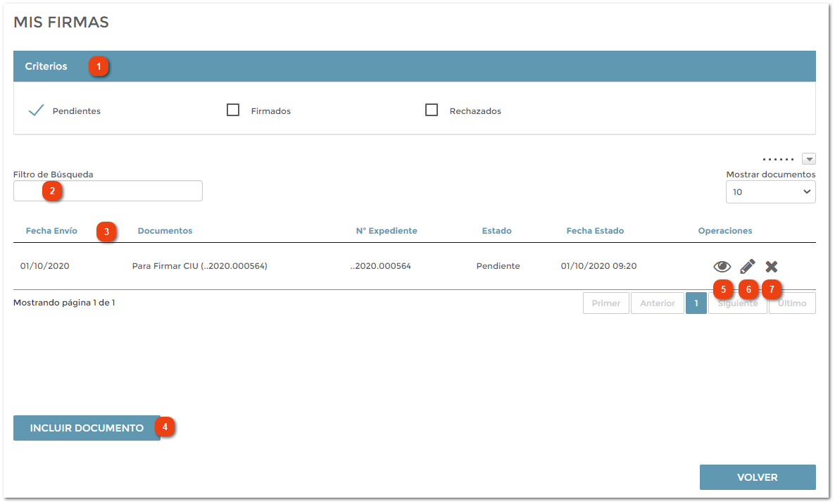Sort by the N° Expediente column header

coord(386,231)
